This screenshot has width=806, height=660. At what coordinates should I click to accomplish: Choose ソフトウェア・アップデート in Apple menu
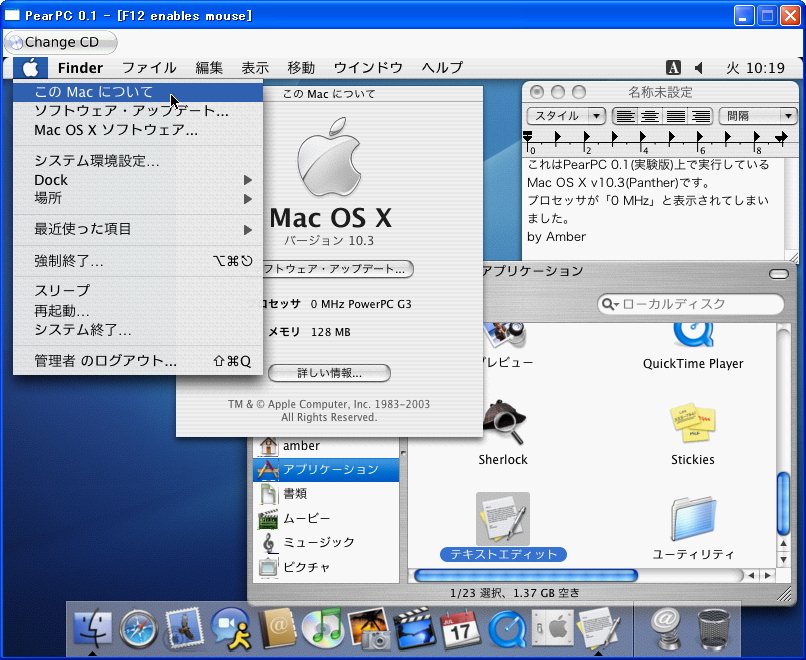138,111
